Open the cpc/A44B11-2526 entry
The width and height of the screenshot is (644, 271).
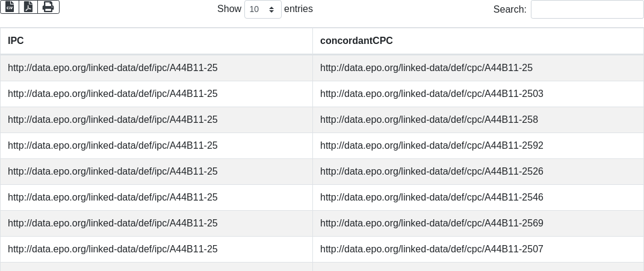[x=432, y=172]
